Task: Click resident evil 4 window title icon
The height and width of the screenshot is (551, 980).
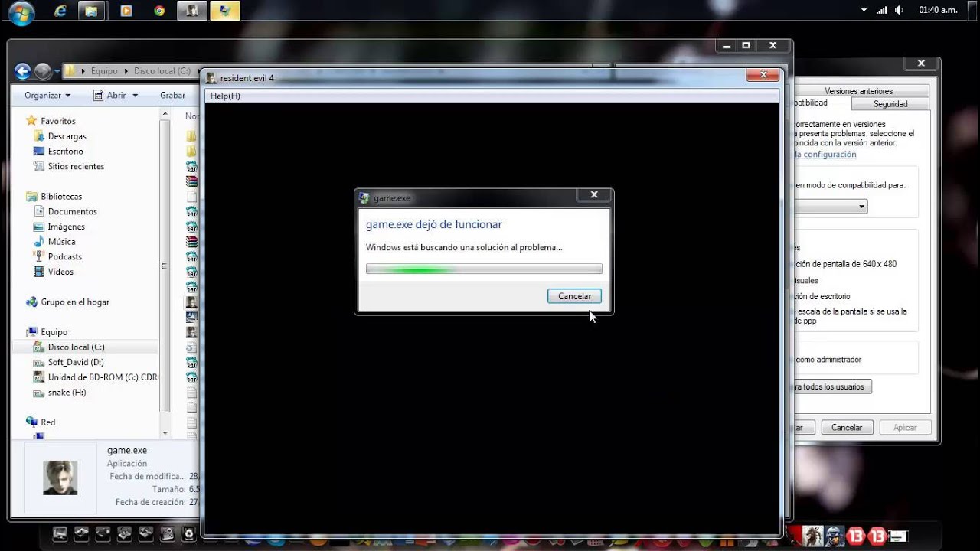Action: pos(211,78)
